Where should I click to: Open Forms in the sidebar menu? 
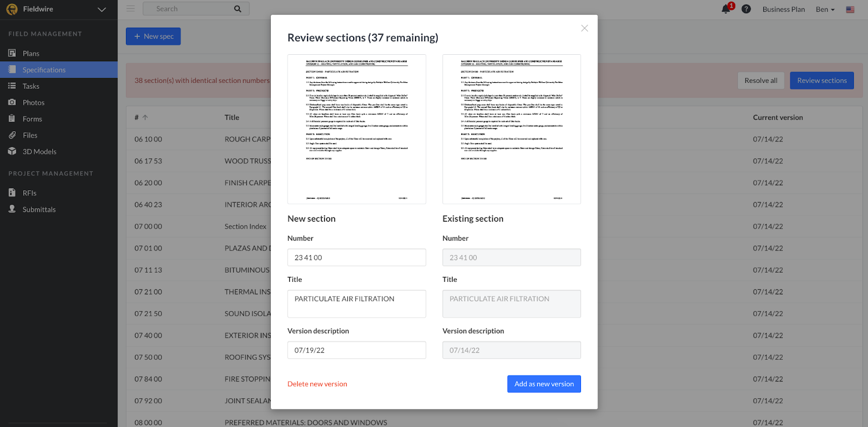(x=32, y=119)
